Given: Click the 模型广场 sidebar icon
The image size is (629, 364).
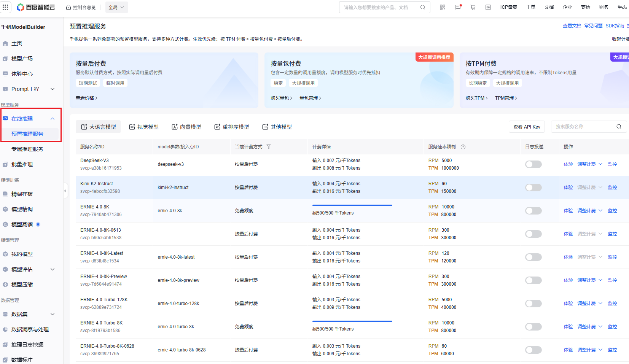Looking at the screenshot, I should point(5,59).
